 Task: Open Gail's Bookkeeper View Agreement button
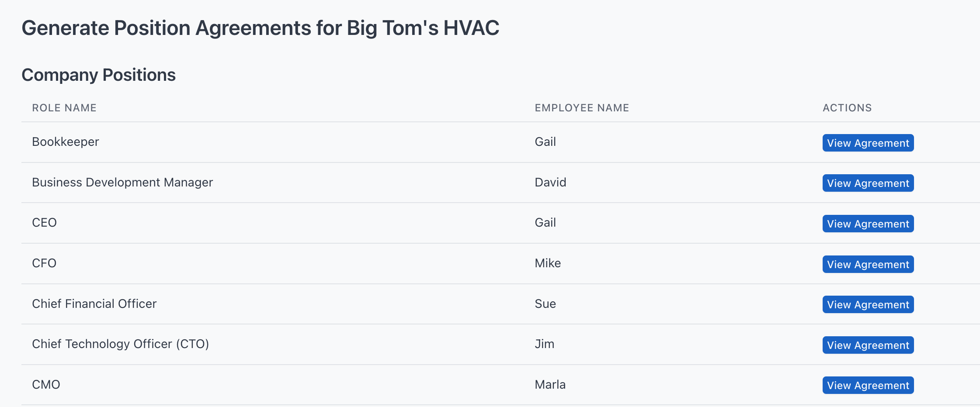coord(868,143)
